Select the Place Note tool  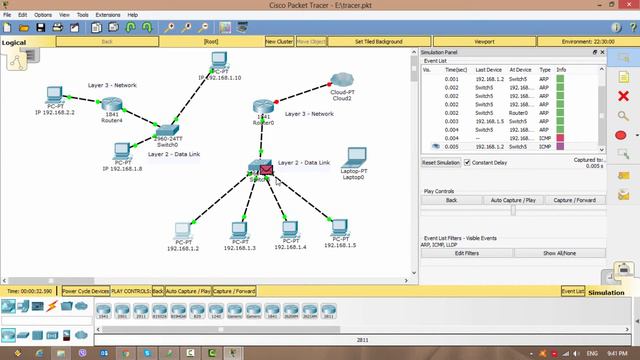tap(623, 77)
